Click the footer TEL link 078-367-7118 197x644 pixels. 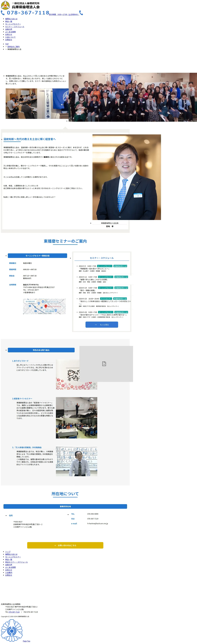pyautogui.click(x=14, y=612)
